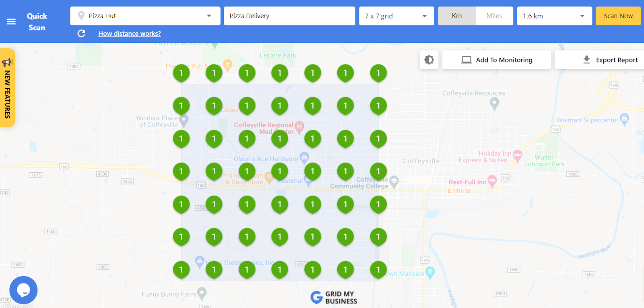The width and height of the screenshot is (644, 308).
Task: Click the Scan Now button
Action: click(618, 16)
